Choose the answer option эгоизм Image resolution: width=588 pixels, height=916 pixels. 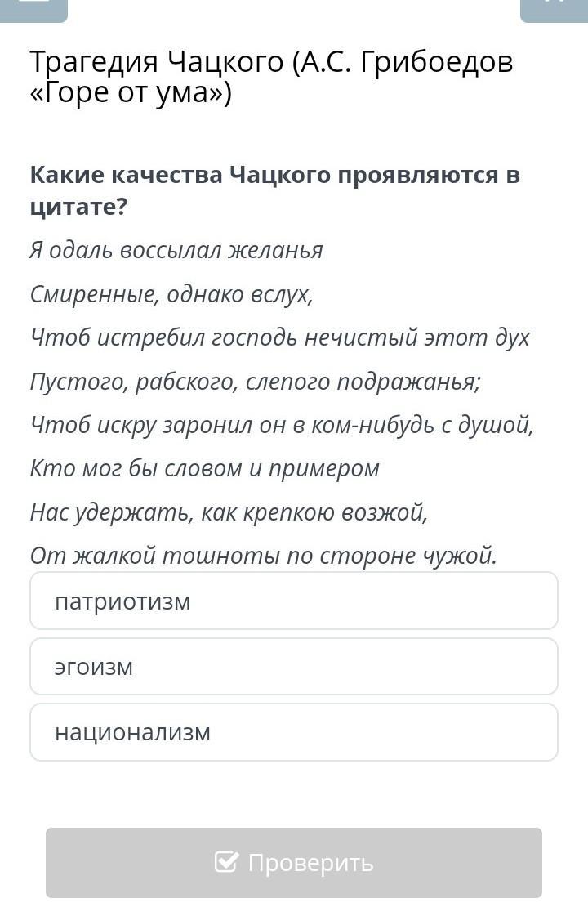(x=294, y=667)
